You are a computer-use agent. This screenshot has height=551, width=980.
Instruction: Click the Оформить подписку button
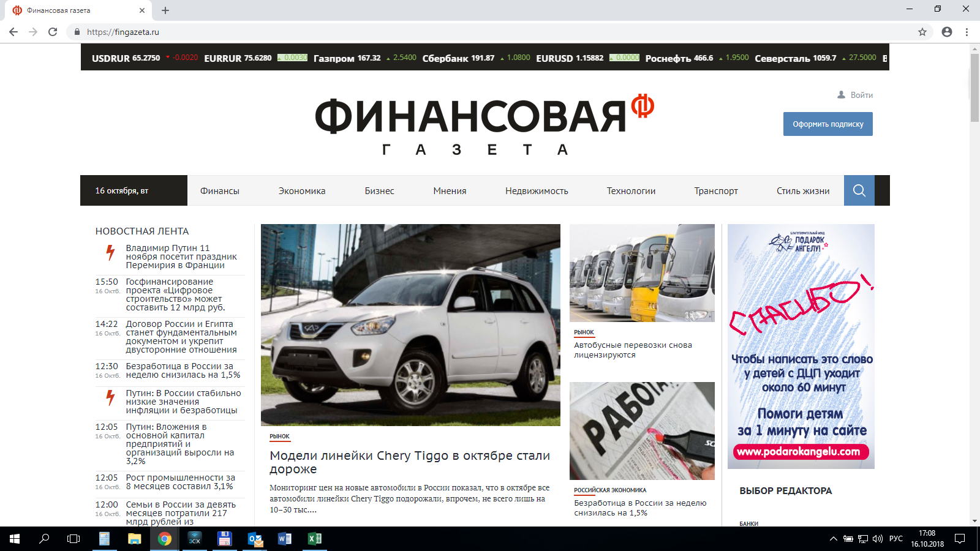point(827,124)
